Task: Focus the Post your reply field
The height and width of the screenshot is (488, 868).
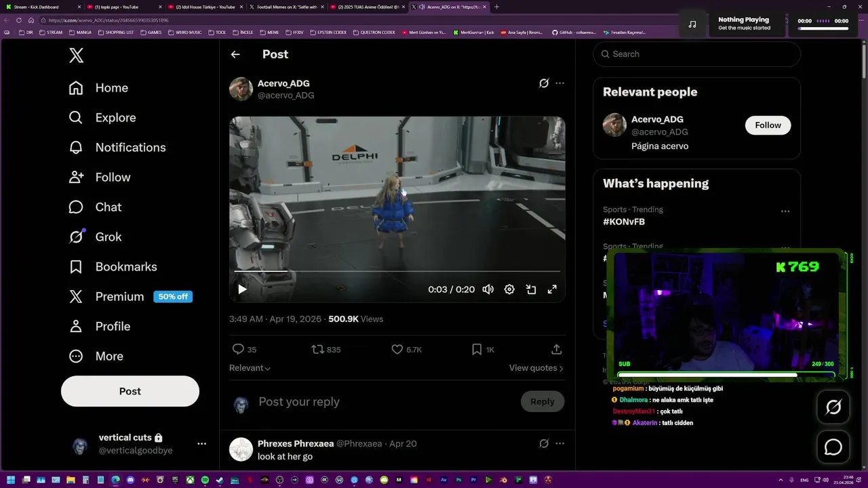Action: tap(385, 402)
